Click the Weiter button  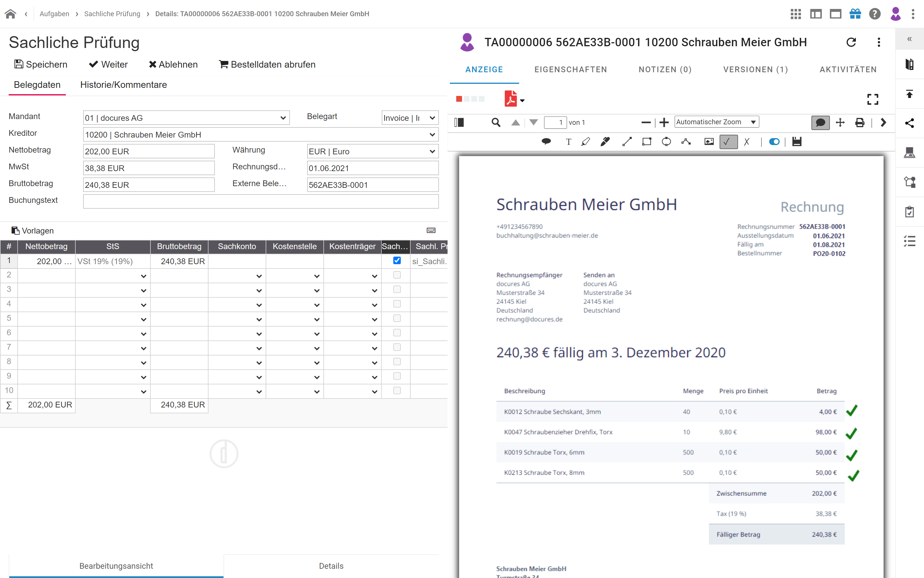tap(109, 64)
